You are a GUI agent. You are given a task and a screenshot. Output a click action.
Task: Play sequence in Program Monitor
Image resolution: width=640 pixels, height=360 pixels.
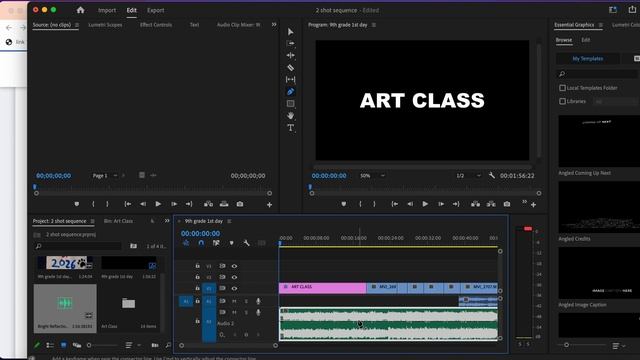(425, 204)
